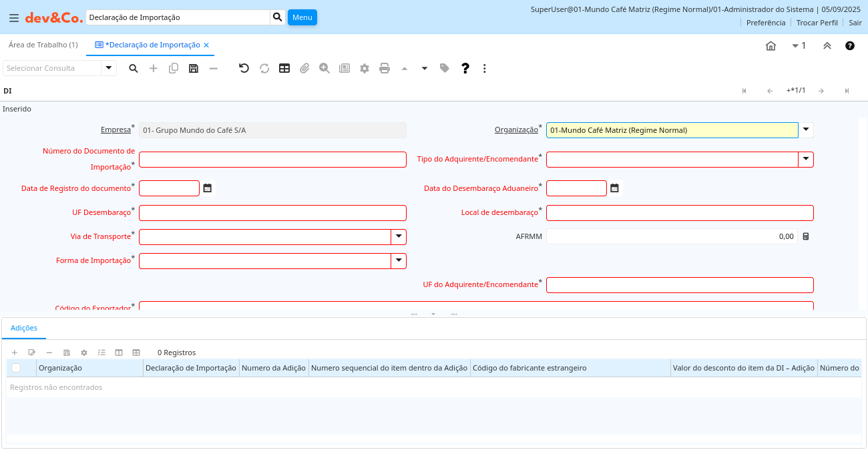Switch to Área de Trabalho tab

coord(43,45)
